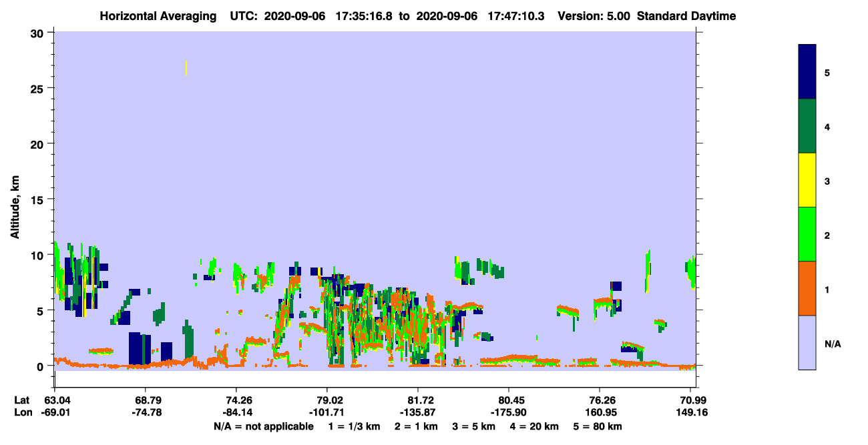The image size is (868, 445).
Task: Click the 25 tick label on altitude axis
Action: point(38,88)
